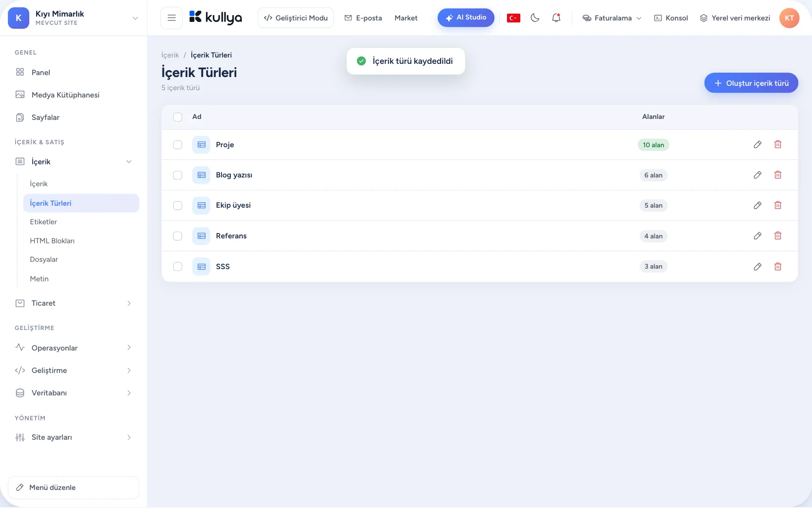Check the Referans row checkbox
The width and height of the screenshot is (812, 508).
[x=178, y=236]
